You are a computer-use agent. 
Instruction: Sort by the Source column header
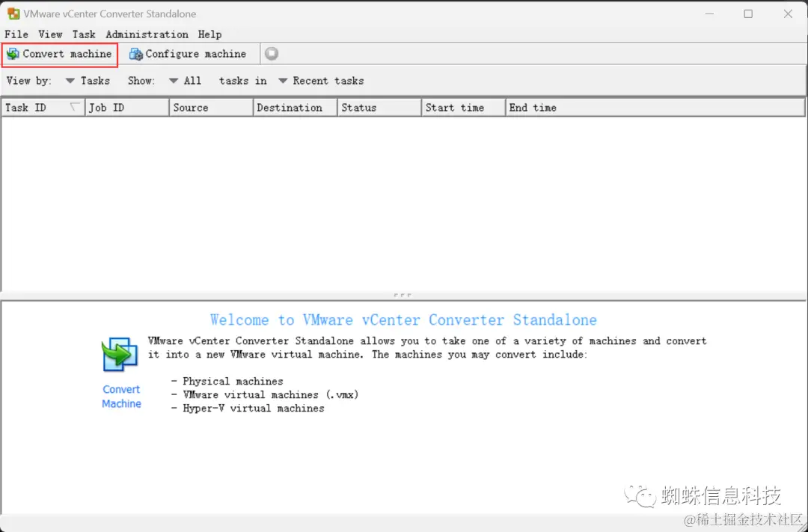(x=211, y=108)
